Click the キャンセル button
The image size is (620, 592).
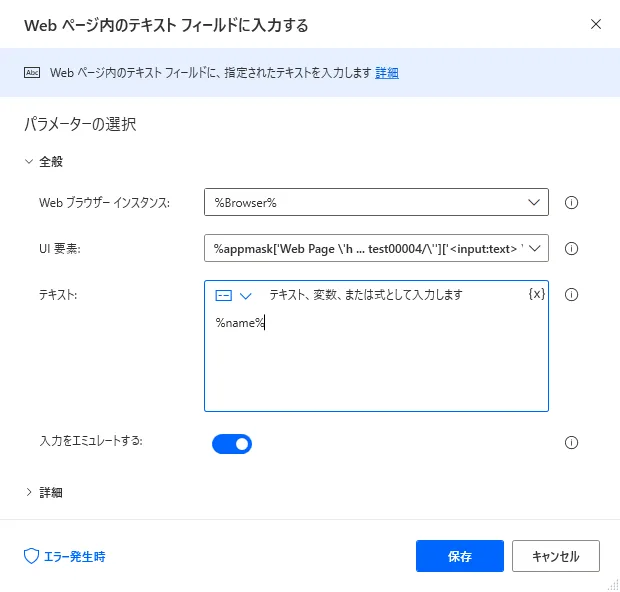point(555,556)
